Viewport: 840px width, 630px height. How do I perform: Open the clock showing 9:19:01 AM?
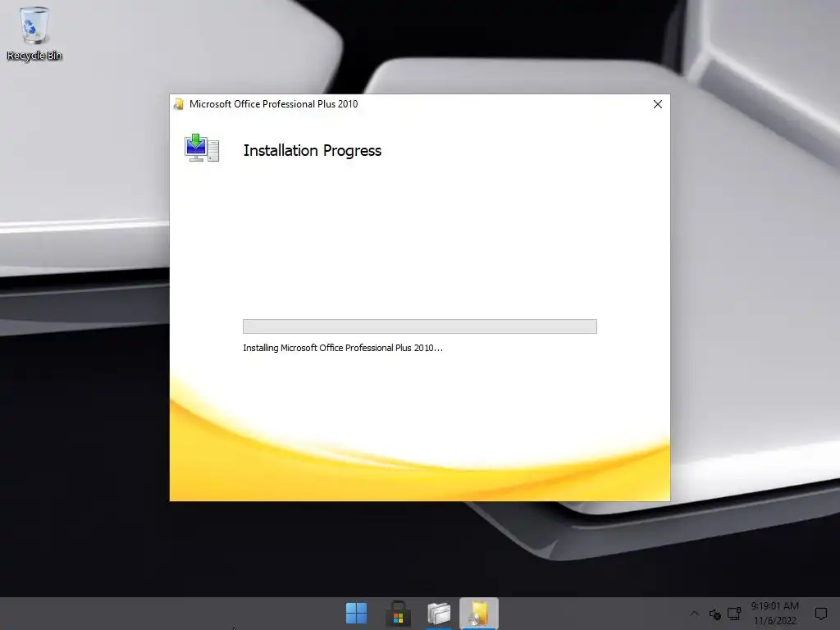pos(774,614)
